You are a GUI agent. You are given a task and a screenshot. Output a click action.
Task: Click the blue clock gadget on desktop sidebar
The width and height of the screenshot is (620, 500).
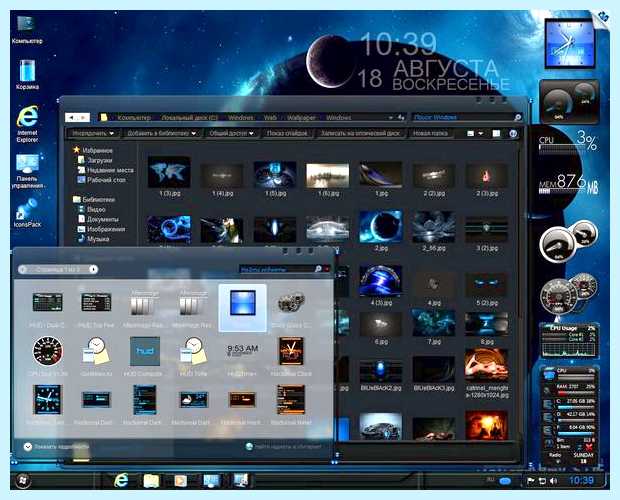(570, 43)
